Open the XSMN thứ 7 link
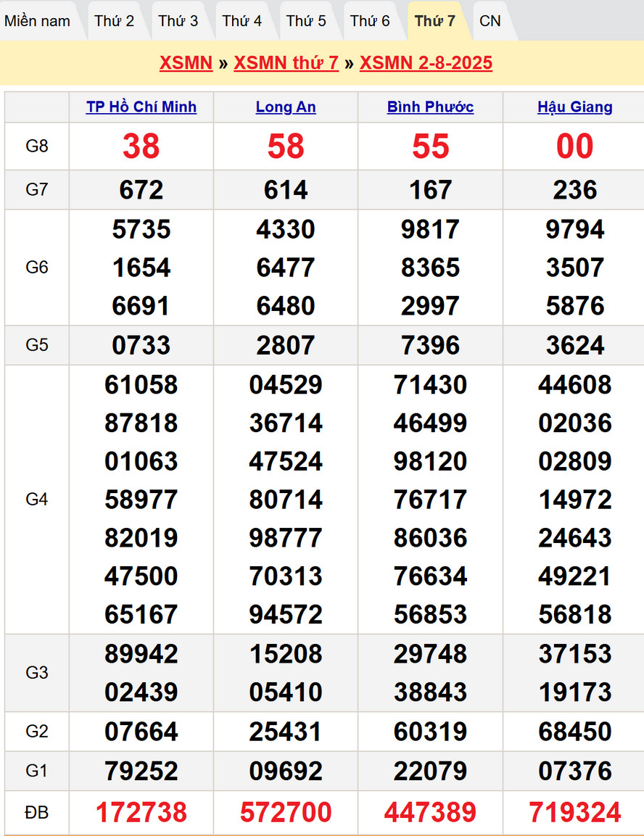The height and width of the screenshot is (836, 644). [x=286, y=63]
